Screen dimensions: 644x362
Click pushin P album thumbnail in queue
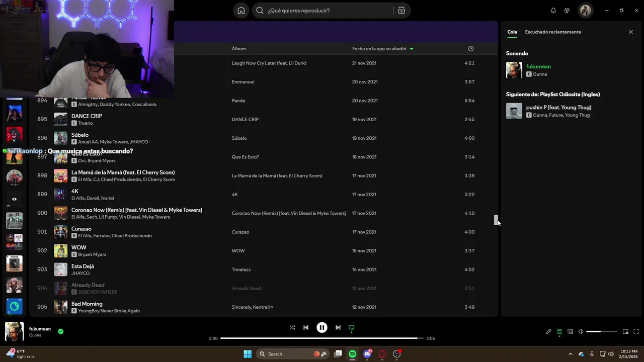tap(514, 111)
